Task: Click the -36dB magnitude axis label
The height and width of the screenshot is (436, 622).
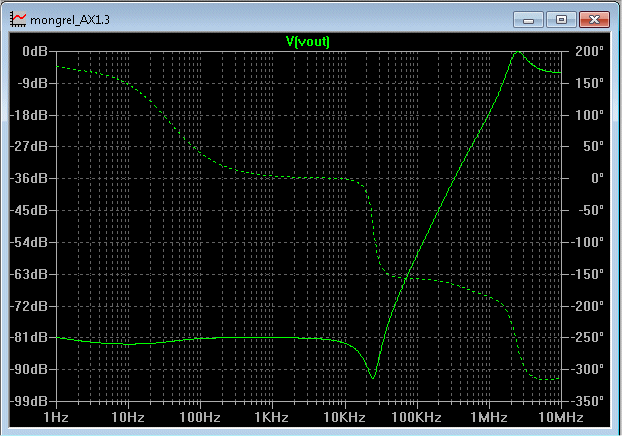Action: (x=29, y=178)
